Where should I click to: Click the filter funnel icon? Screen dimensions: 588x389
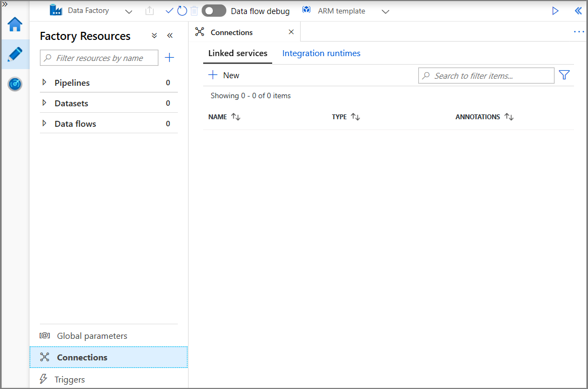pos(564,76)
